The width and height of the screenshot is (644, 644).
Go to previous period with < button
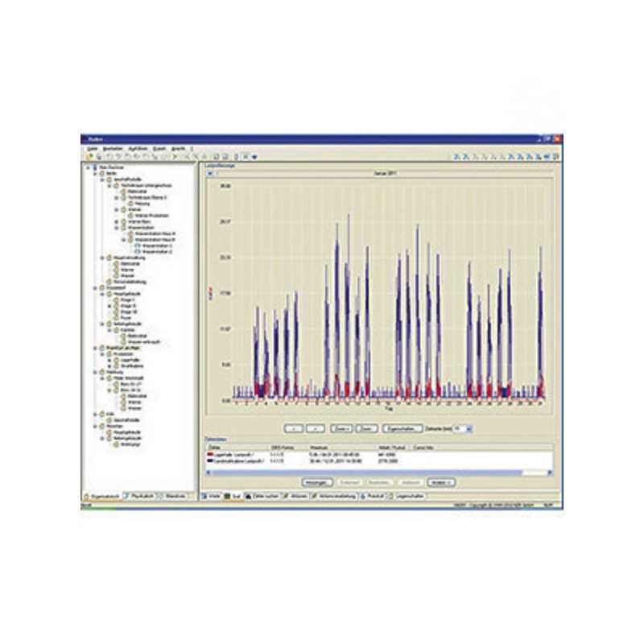[x=294, y=429]
